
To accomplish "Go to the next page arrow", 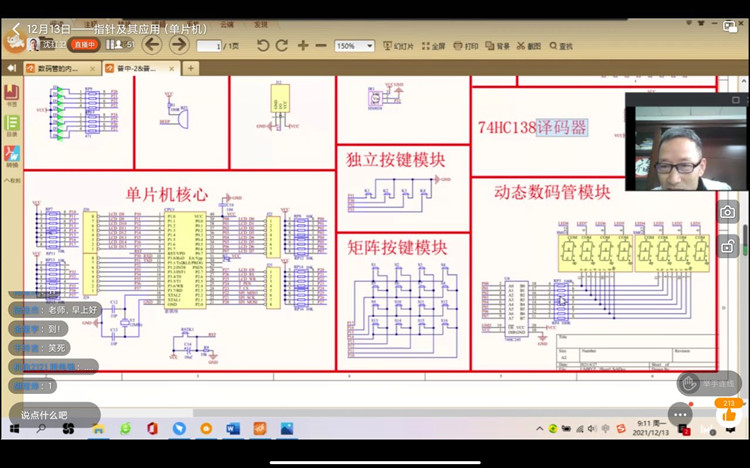I will tap(179, 45).
